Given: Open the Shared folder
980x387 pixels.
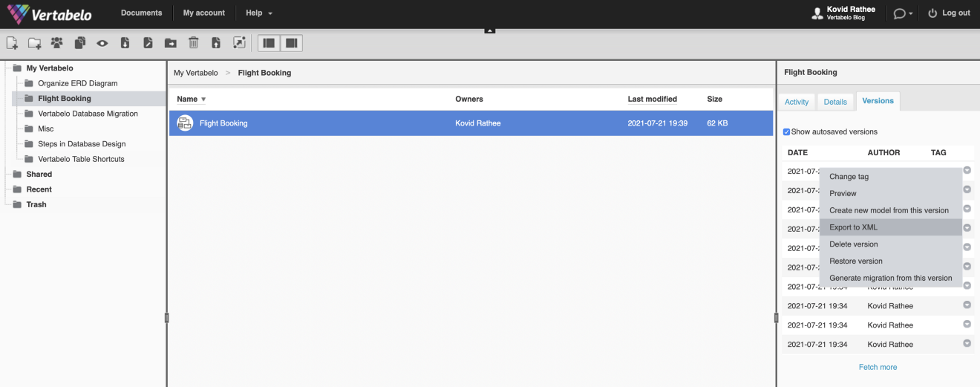Looking at the screenshot, I should pyautogui.click(x=39, y=175).
